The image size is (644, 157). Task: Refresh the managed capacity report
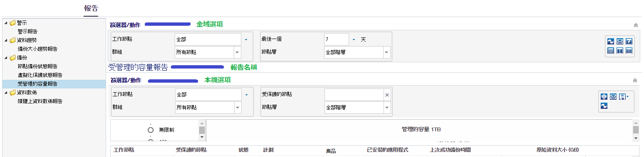[x=604, y=106]
